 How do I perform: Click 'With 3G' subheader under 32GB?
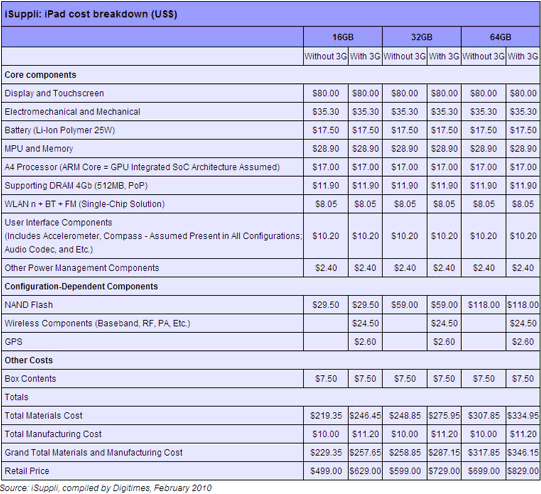coord(444,56)
